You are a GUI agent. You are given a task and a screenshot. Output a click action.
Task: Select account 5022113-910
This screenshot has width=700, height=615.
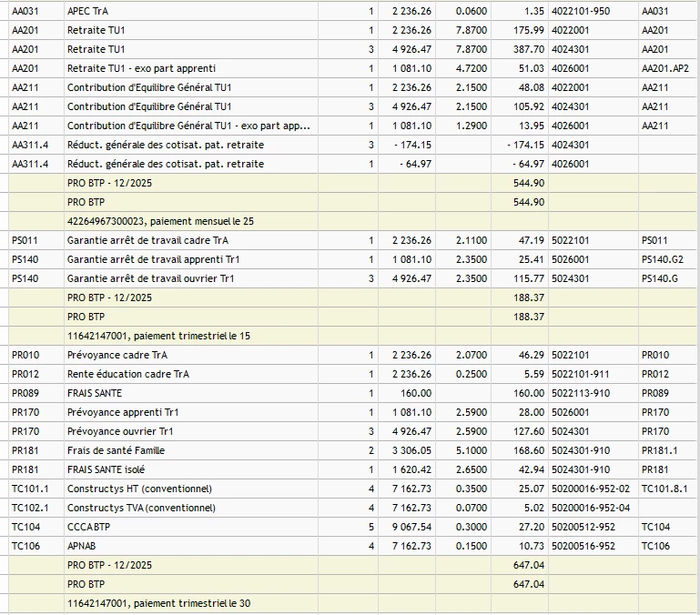[581, 394]
